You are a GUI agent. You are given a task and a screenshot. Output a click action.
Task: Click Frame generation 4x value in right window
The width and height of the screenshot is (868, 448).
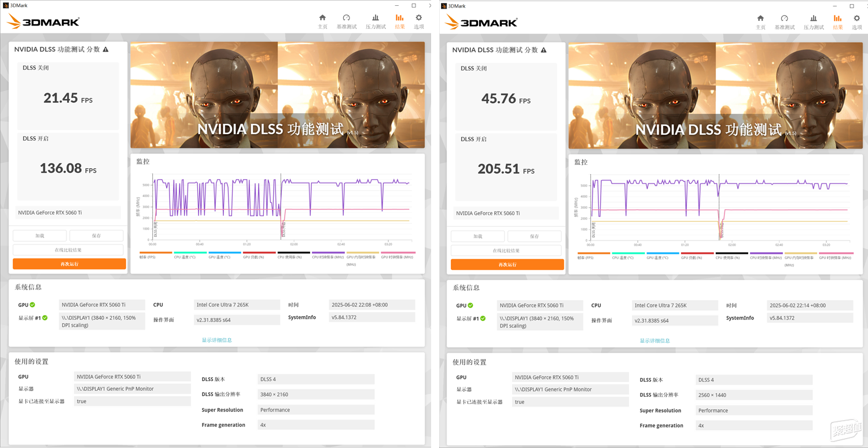(754, 425)
